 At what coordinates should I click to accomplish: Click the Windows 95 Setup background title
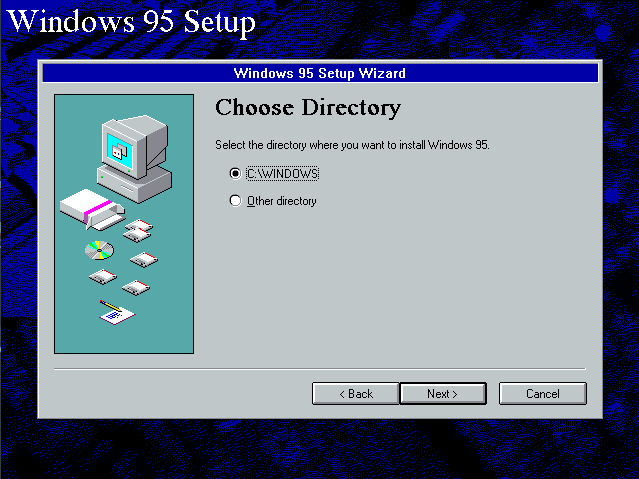(x=131, y=21)
